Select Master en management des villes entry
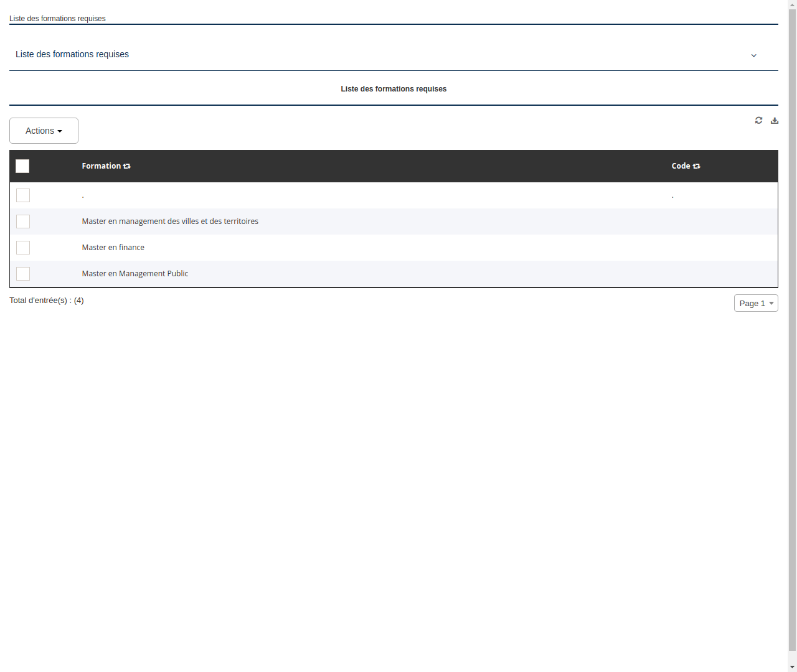The image size is (797, 672). 170,221
